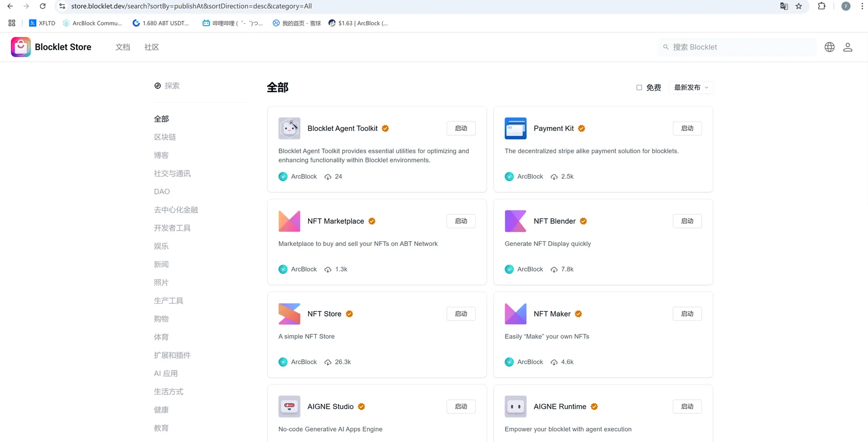This screenshot has height=442, width=868.
Task: Click the download icon on NFT Store card
Action: click(x=328, y=362)
